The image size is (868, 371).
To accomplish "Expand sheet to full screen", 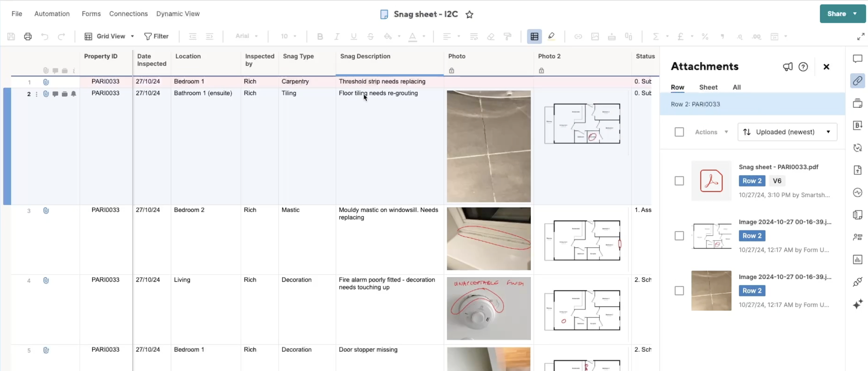I will (861, 36).
